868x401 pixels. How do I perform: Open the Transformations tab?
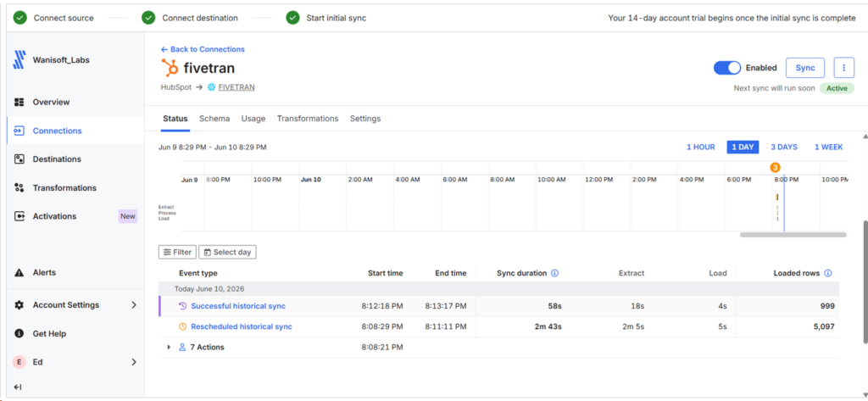point(308,119)
